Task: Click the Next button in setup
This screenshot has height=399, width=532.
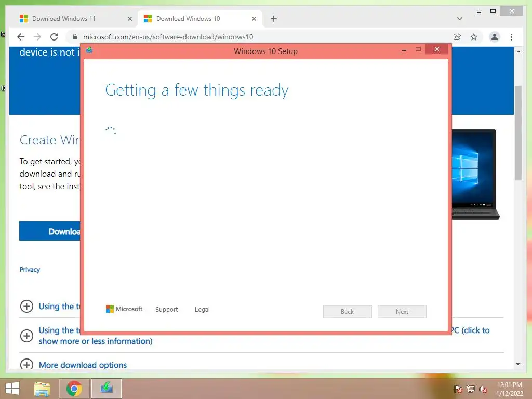Action: tap(402, 312)
